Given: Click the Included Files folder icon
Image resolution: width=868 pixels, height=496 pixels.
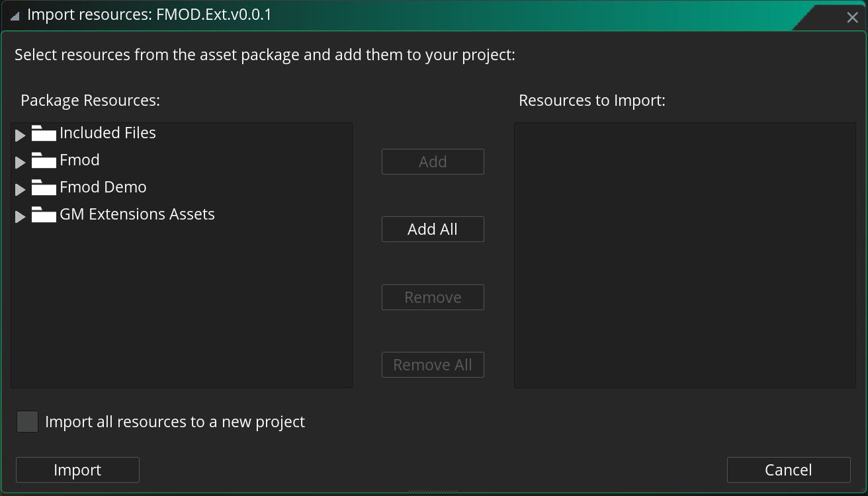Looking at the screenshot, I should [x=44, y=134].
